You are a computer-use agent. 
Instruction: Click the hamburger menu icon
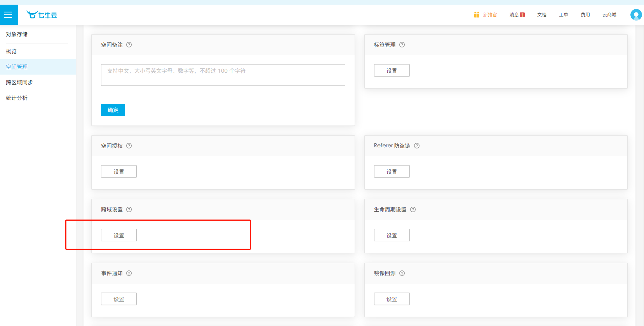point(9,15)
